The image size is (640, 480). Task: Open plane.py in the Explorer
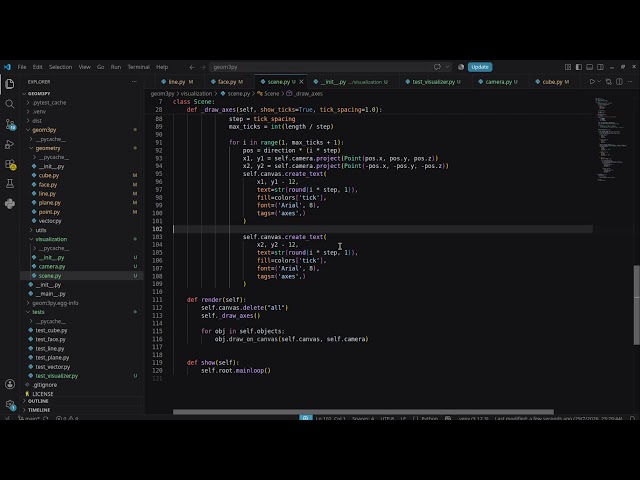tap(49, 203)
